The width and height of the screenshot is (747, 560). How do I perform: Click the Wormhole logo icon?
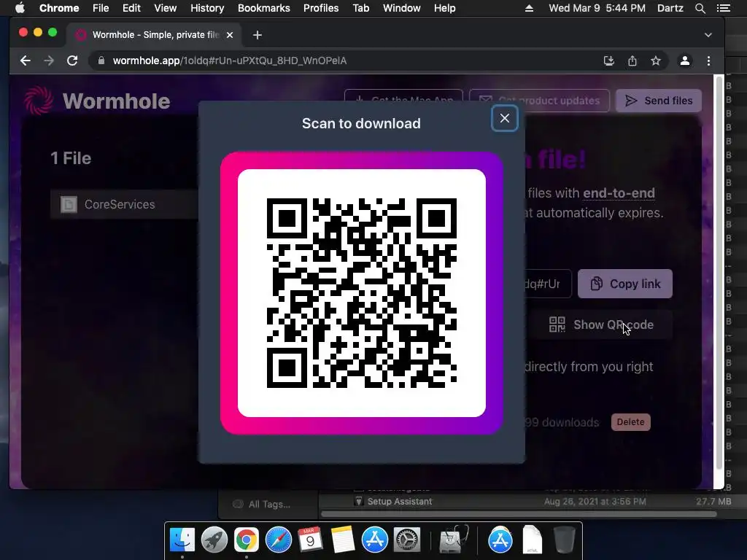tap(39, 101)
